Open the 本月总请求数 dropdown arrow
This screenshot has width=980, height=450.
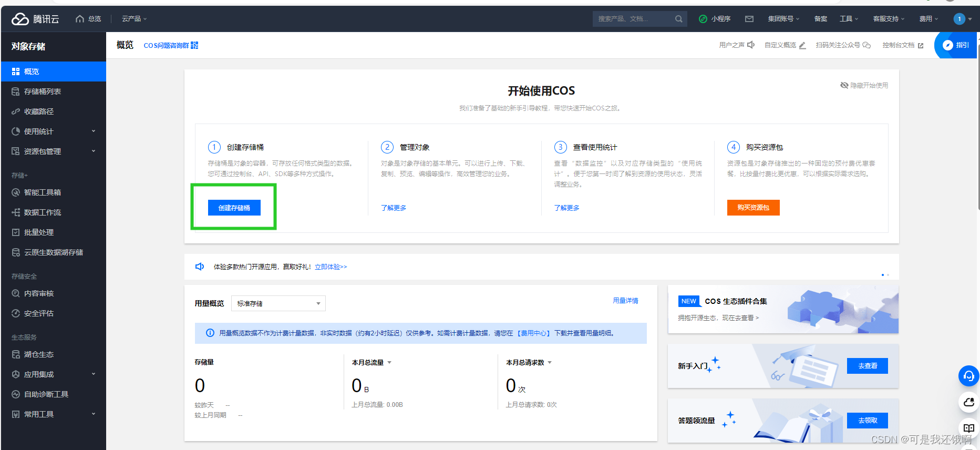(550, 363)
